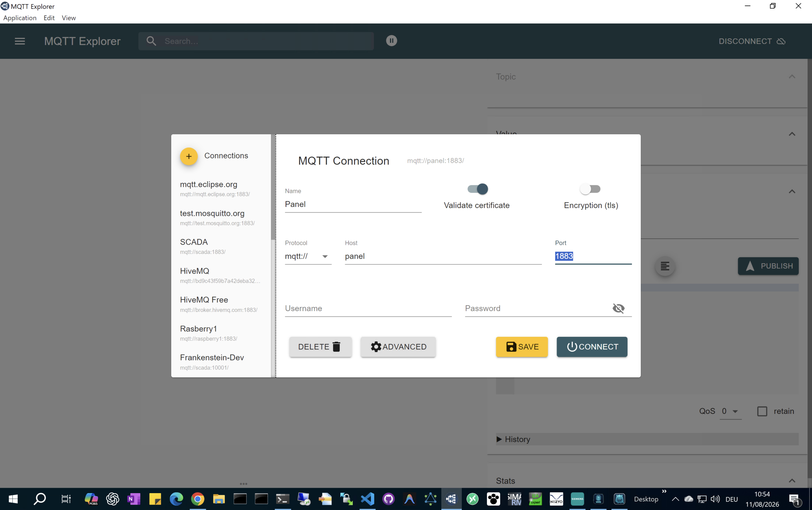Image resolution: width=812 pixels, height=510 pixels.
Task: Open the View menu
Action: coord(69,18)
